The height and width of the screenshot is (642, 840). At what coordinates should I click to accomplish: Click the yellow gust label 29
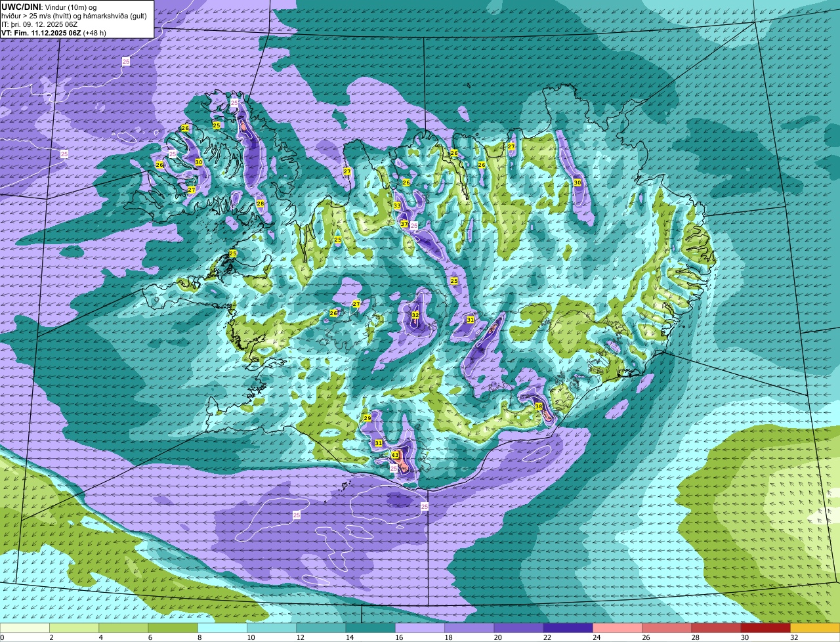coord(367,418)
